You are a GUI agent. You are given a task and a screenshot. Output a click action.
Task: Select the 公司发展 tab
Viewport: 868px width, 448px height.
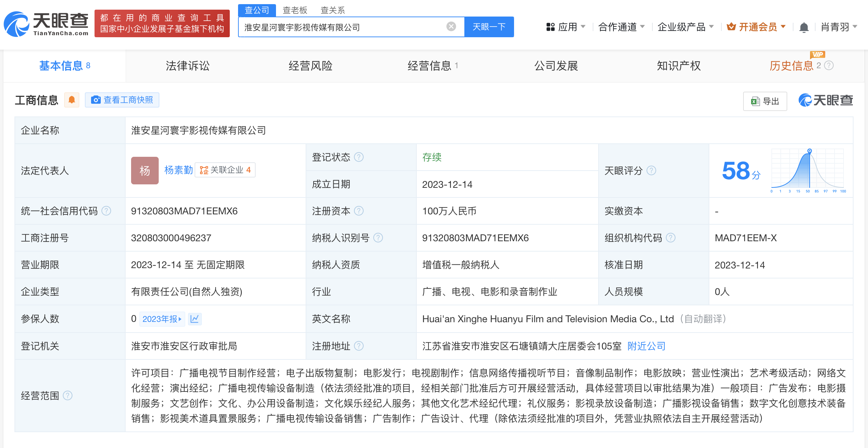click(556, 65)
